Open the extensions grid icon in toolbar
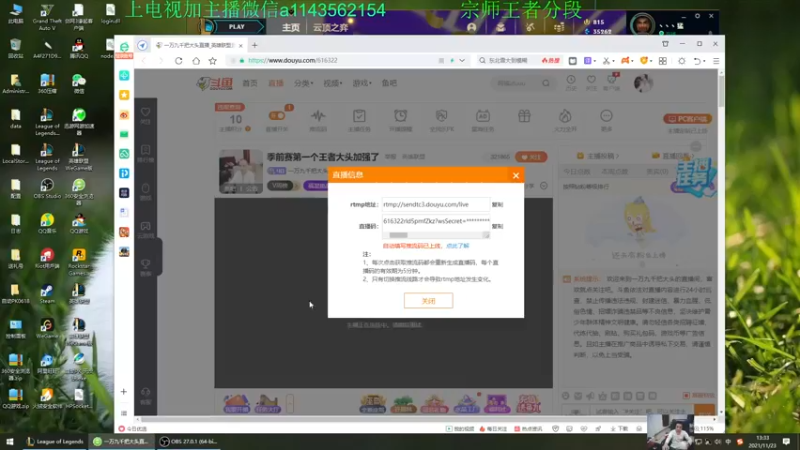This screenshot has height=450, width=800. pos(663,61)
